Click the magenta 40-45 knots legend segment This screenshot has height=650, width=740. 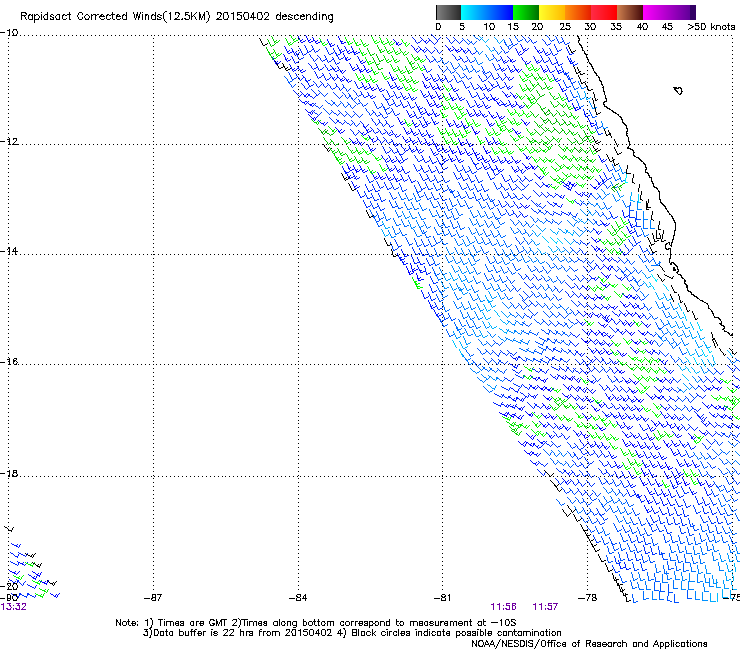(x=656, y=12)
